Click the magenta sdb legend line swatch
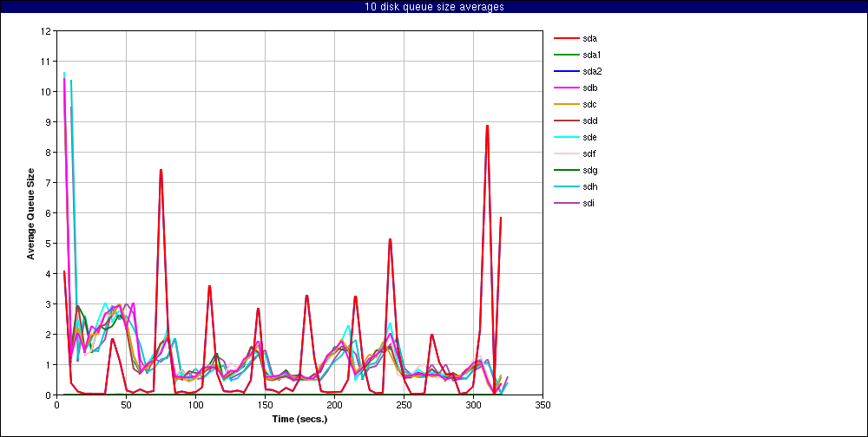 tap(565, 88)
